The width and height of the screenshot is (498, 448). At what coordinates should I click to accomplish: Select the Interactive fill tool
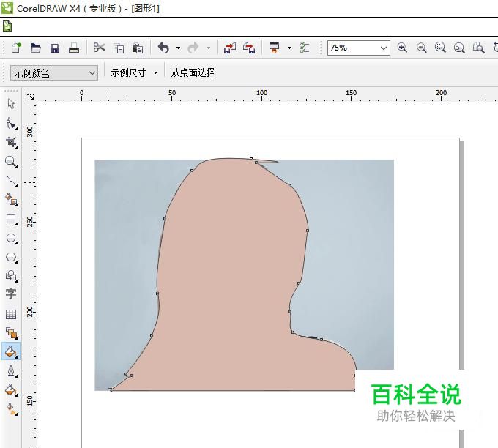[12, 409]
